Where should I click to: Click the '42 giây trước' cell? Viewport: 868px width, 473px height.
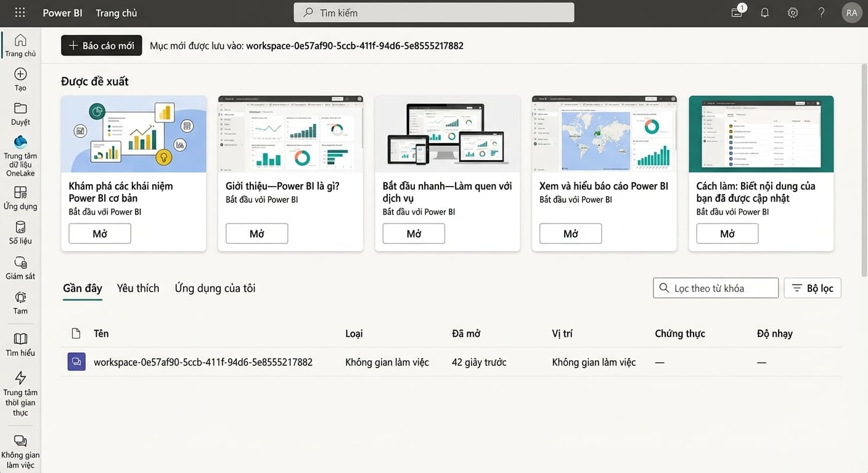(479, 362)
